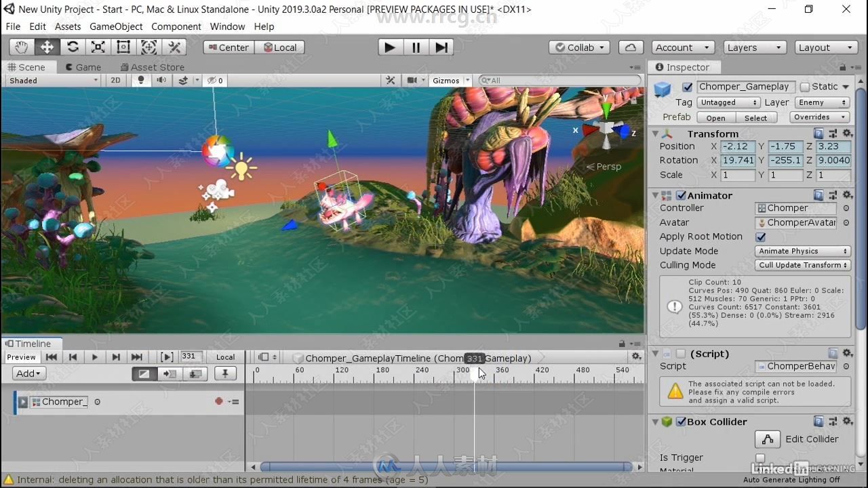Uncheck Apply Root Motion
868x488 pixels.
[x=760, y=237]
